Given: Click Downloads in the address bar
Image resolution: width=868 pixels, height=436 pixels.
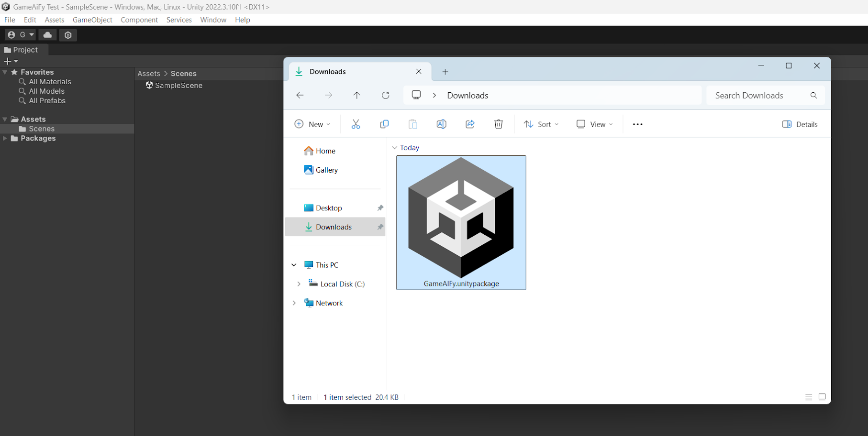Looking at the screenshot, I should click(467, 95).
